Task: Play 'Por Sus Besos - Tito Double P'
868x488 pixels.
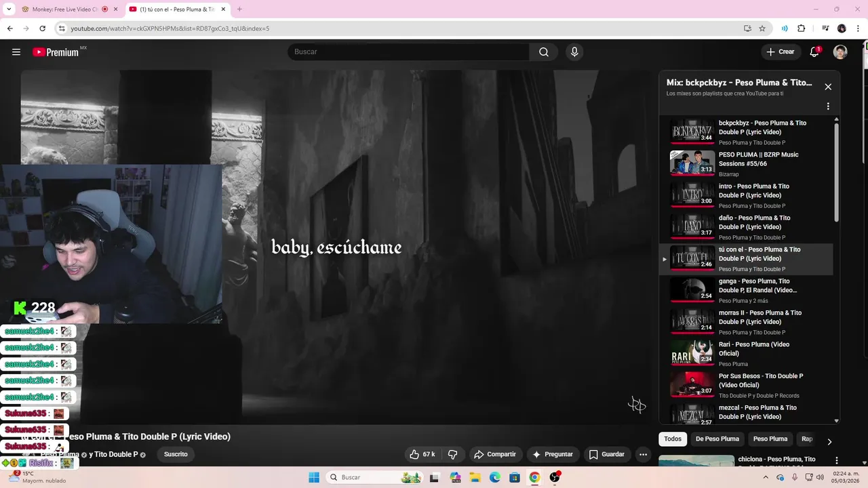Action: pyautogui.click(x=746, y=385)
